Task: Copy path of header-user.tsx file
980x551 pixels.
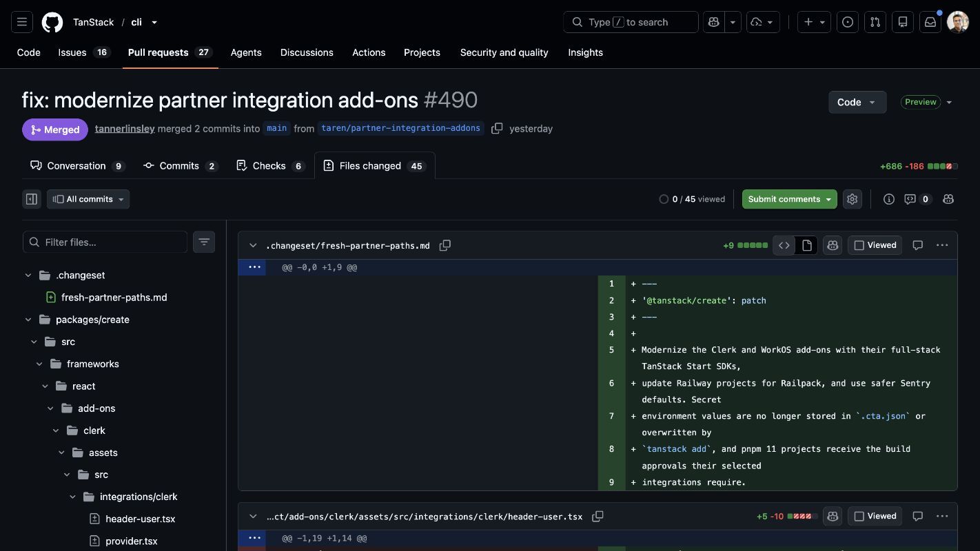Action: click(598, 516)
